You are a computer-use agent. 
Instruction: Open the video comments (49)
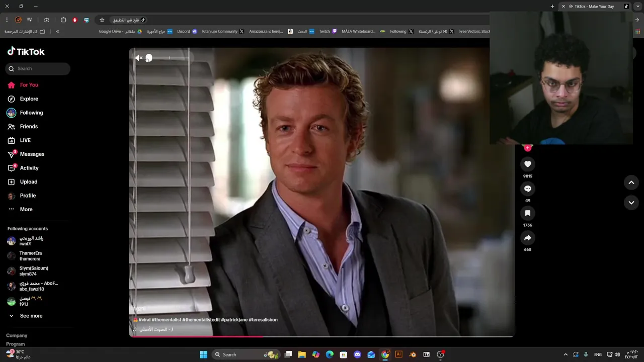pyautogui.click(x=527, y=189)
